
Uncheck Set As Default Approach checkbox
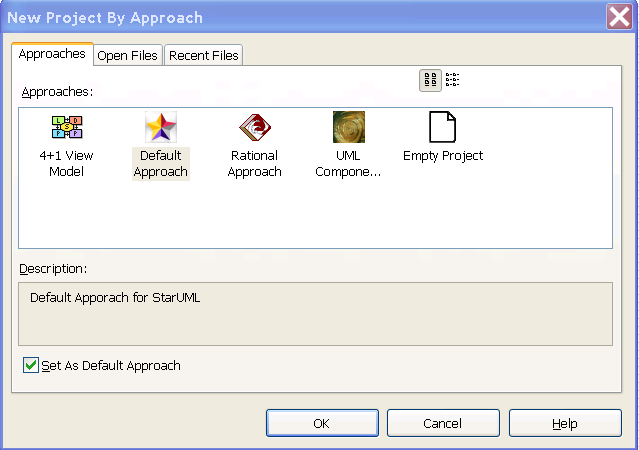(31, 365)
